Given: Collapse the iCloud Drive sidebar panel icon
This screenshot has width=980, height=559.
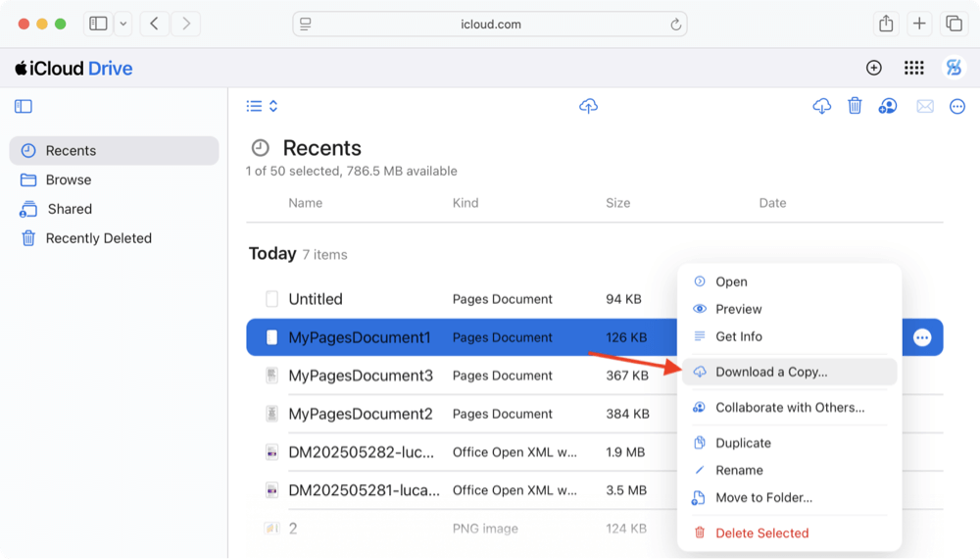Looking at the screenshot, I should click(24, 106).
